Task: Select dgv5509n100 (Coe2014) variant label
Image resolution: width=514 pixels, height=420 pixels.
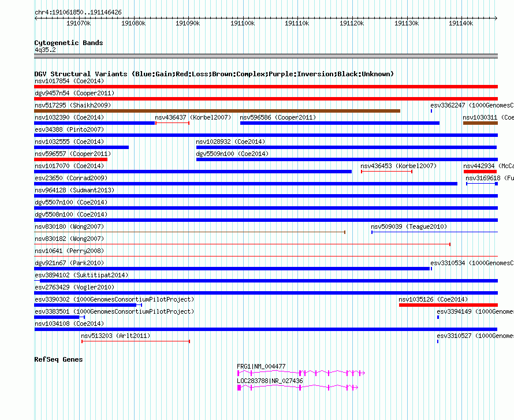Action: pyautogui.click(x=232, y=154)
